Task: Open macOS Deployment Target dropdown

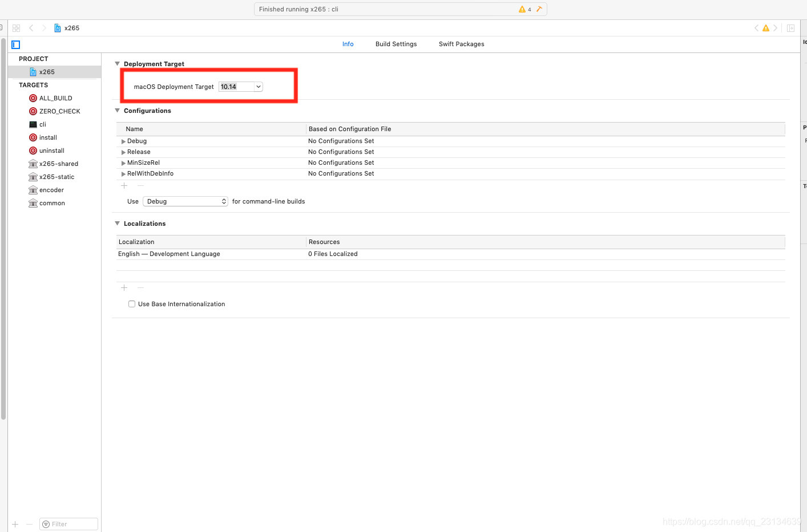Action: (259, 87)
